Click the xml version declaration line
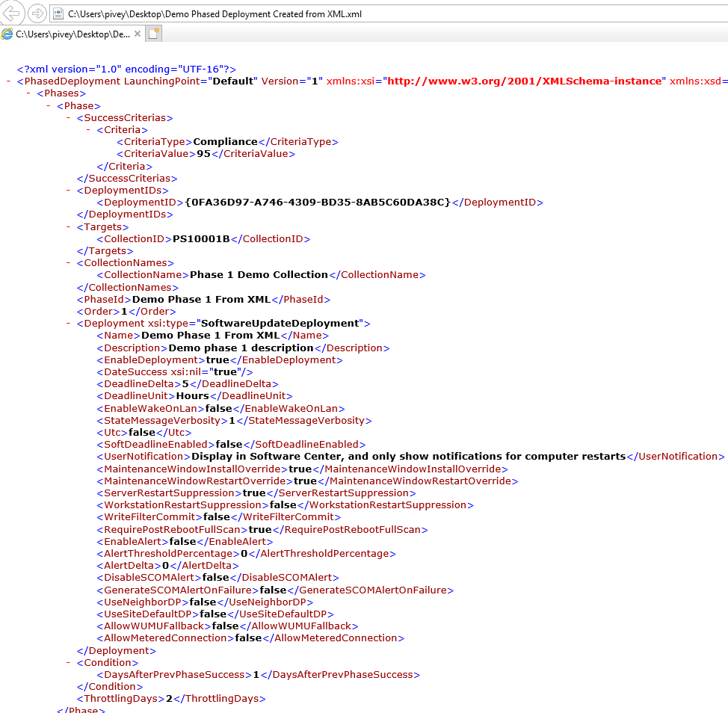 pos(126,70)
